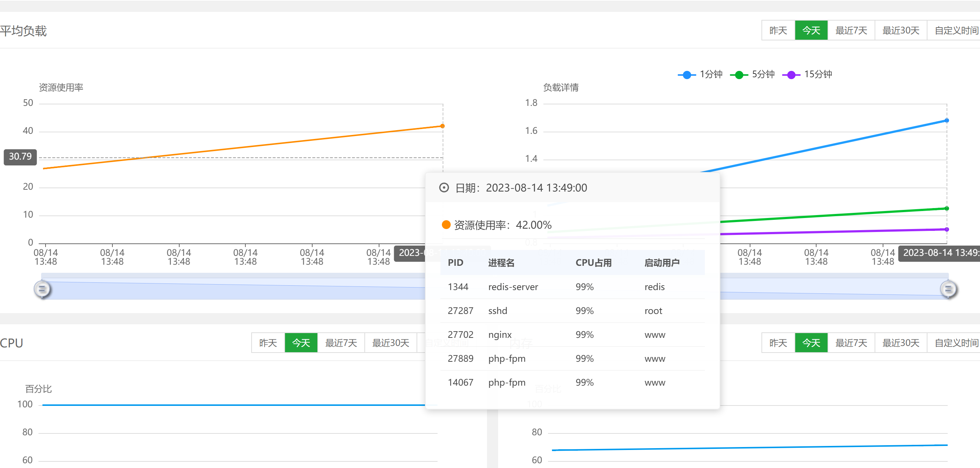Image resolution: width=980 pixels, height=468 pixels.
Task: Click the 启动用户 column header
Action: coord(662,263)
